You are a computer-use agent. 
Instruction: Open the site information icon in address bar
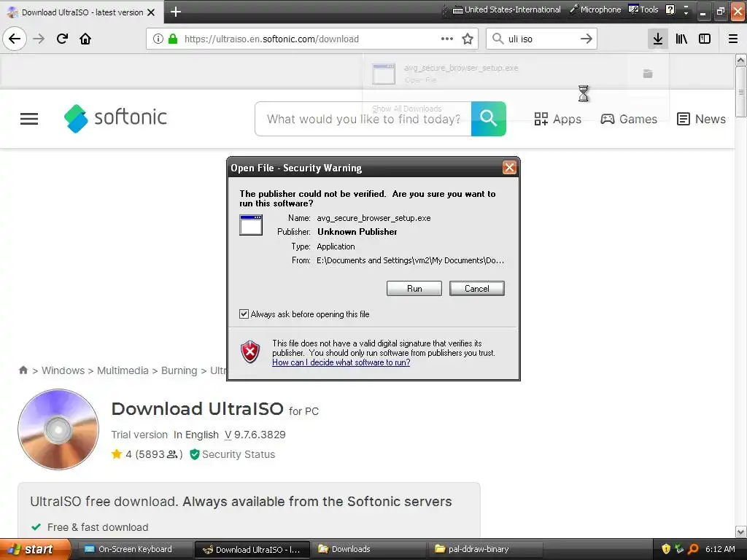pos(158,39)
